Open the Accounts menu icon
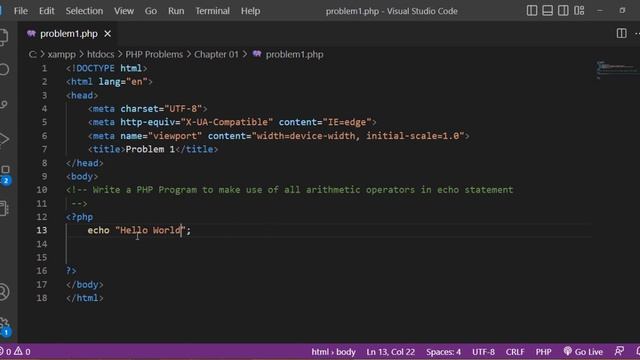 (x=4, y=292)
